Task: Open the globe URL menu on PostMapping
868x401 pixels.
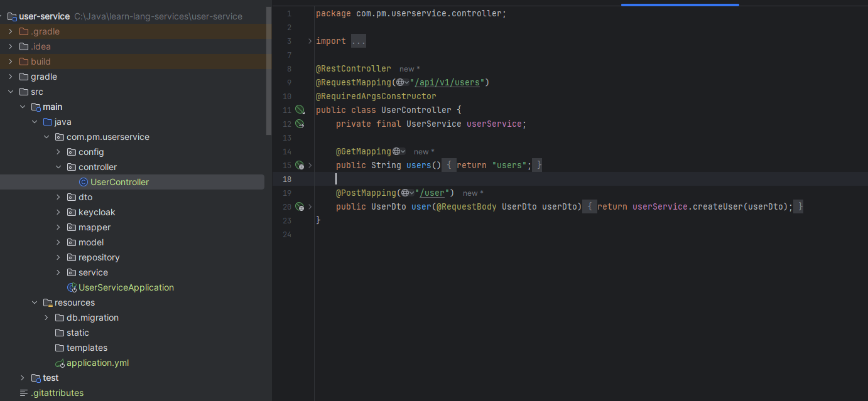Action: coord(408,193)
